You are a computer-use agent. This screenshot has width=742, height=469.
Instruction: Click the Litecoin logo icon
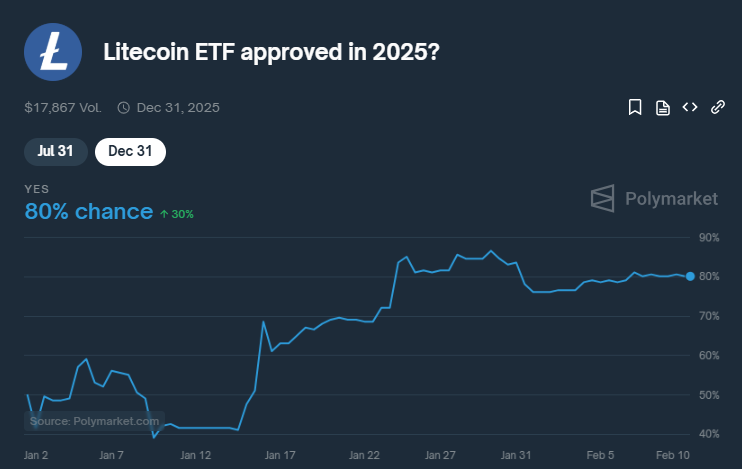(53, 52)
